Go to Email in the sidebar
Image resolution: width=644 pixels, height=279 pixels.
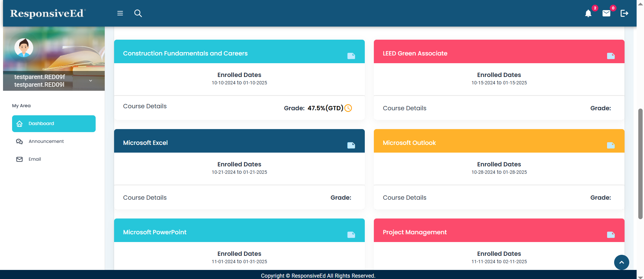pyautogui.click(x=35, y=159)
